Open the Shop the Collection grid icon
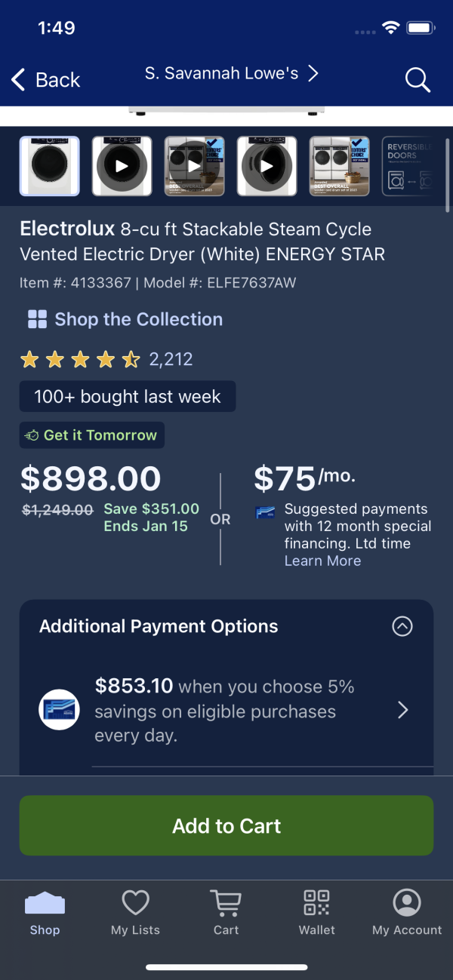 37,319
